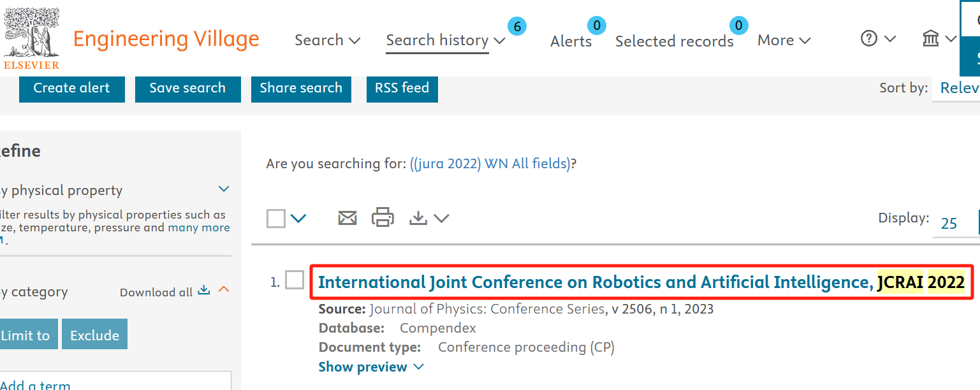Check the box for result 1
Viewport: 980px width, 390px height.
click(x=295, y=280)
